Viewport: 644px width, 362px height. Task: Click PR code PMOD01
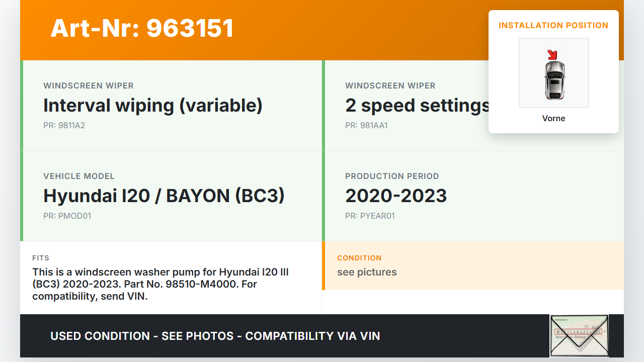[67, 216]
